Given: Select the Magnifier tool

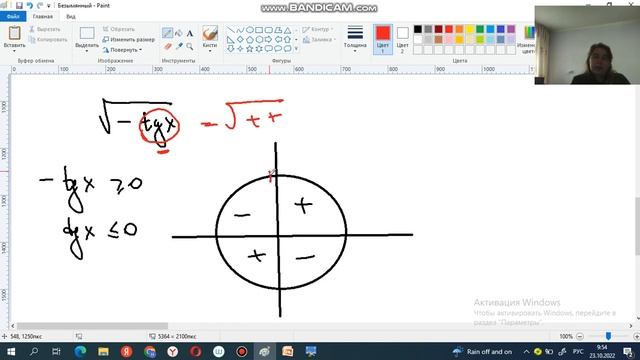Looking at the screenshot, I should [x=190, y=47].
